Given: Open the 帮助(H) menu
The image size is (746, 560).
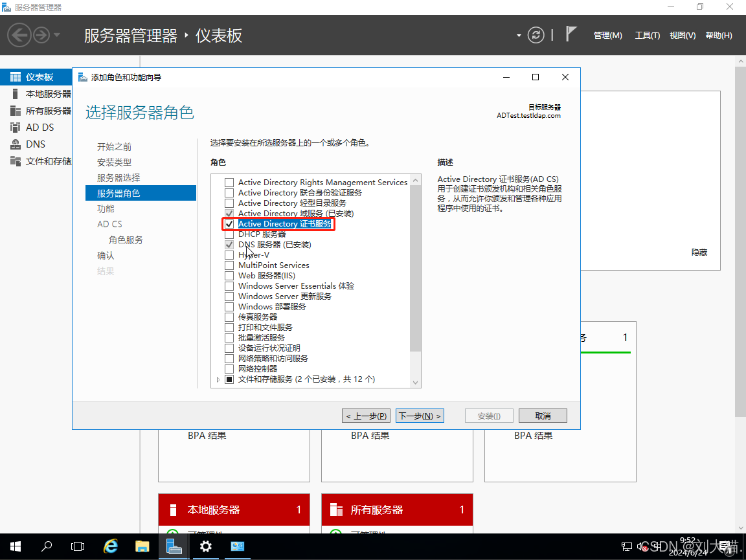Looking at the screenshot, I should [718, 35].
